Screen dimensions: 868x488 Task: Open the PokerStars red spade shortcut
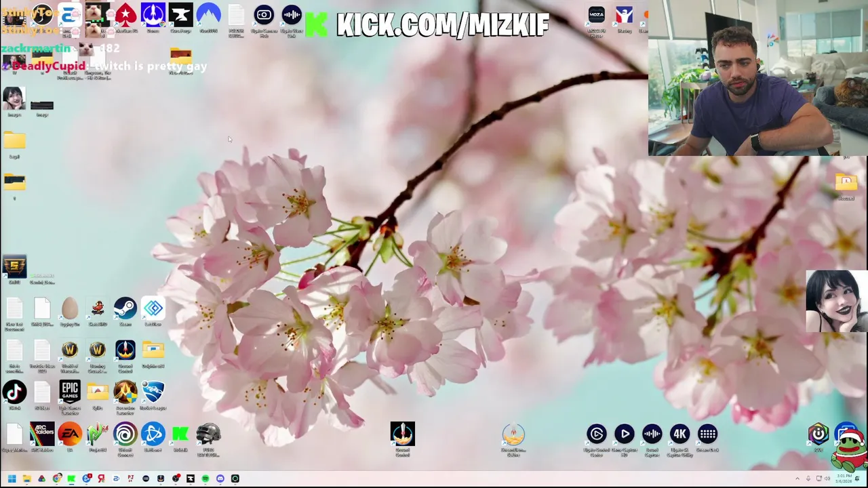click(x=125, y=15)
